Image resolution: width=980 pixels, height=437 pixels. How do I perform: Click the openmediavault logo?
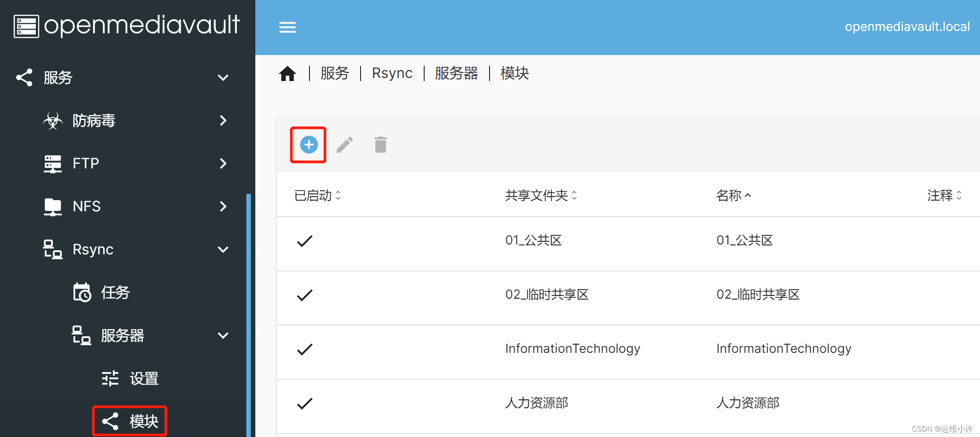pyautogui.click(x=125, y=26)
